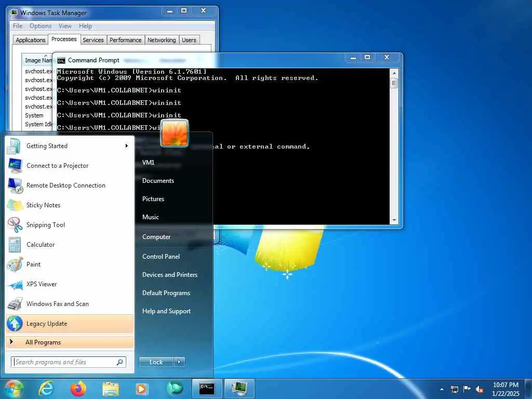Click the network tray icon
Viewport: 532px width, 399px height.
coord(454,389)
